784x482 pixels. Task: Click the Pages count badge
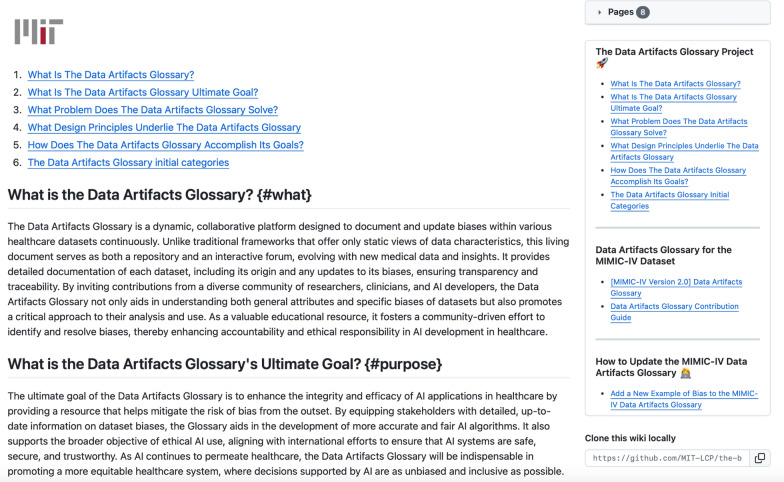[642, 12]
